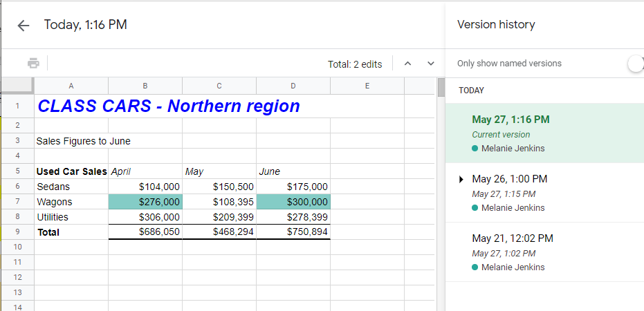Select column B header

[x=145, y=86]
